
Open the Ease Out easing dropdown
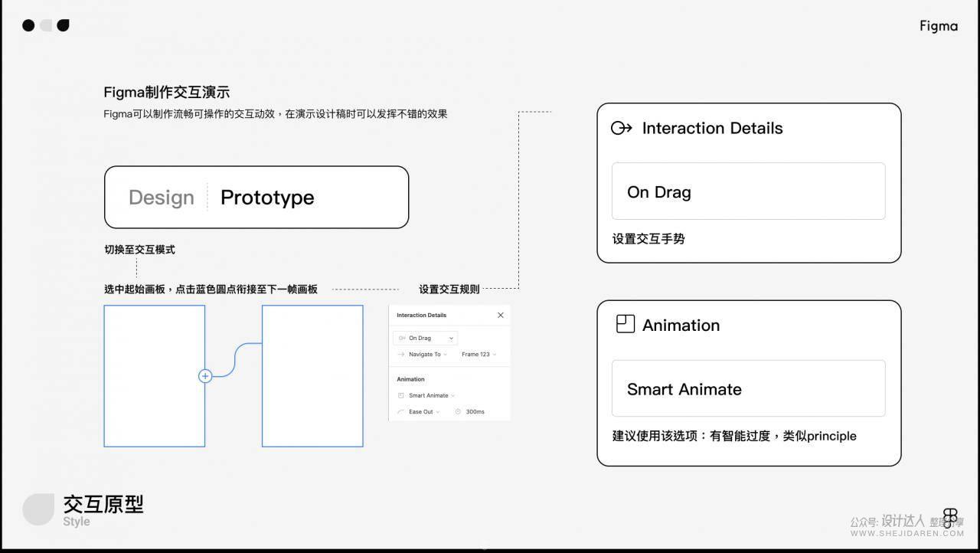[424, 412]
